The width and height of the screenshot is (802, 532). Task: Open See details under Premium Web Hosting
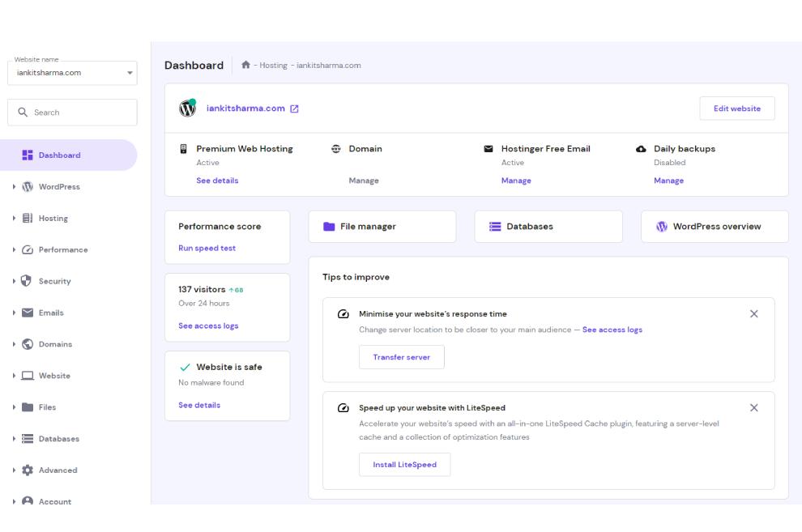point(217,181)
